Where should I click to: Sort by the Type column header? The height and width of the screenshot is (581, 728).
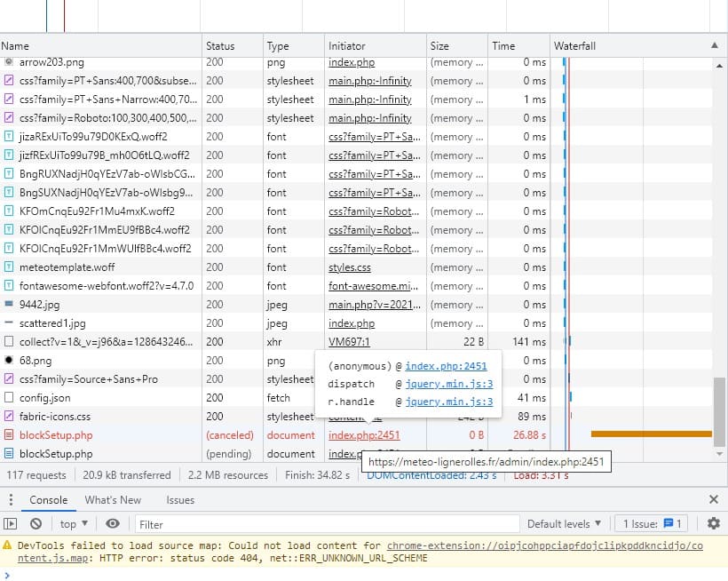point(294,45)
